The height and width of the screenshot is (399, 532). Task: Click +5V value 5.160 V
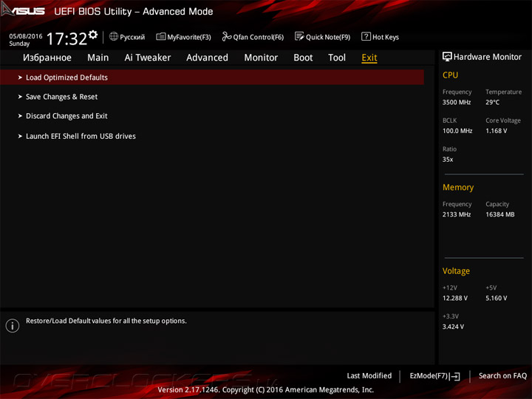pyautogui.click(x=497, y=299)
